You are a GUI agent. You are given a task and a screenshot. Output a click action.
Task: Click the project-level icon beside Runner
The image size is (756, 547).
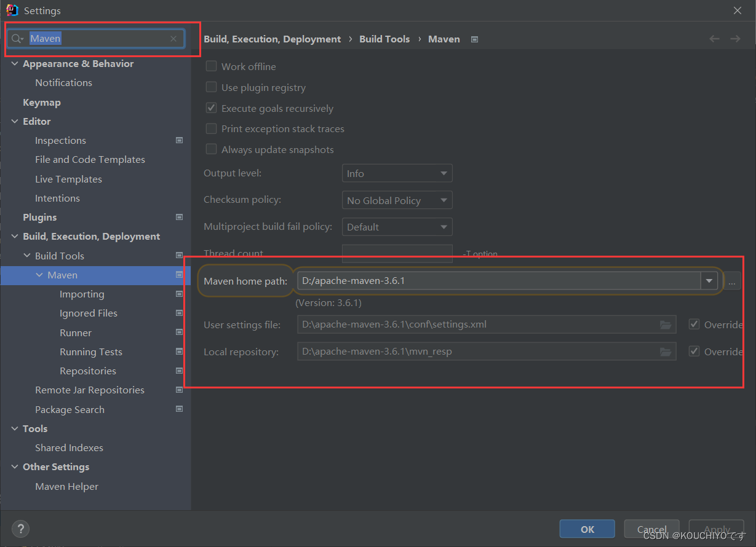click(179, 333)
